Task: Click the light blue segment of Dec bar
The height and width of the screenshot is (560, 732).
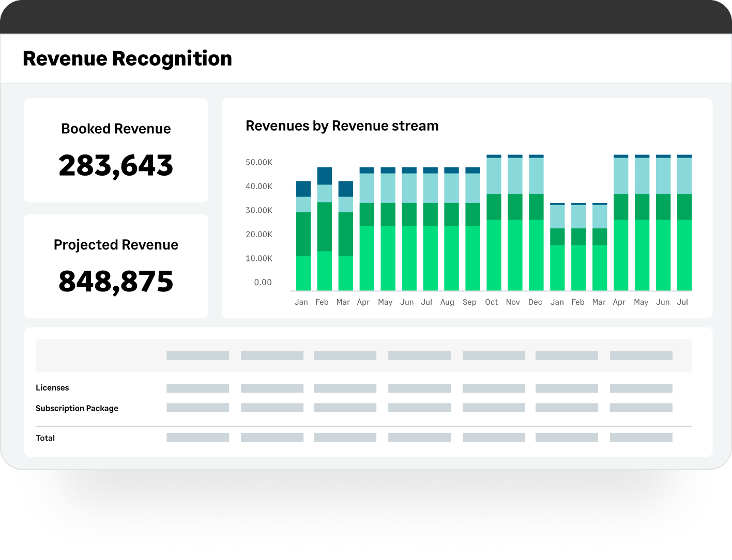Action: (536, 176)
